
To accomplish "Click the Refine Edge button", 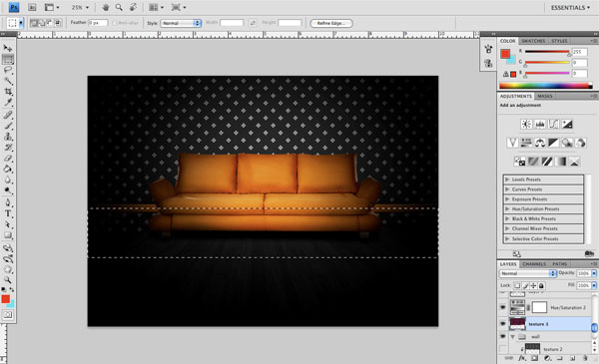I will coord(331,23).
